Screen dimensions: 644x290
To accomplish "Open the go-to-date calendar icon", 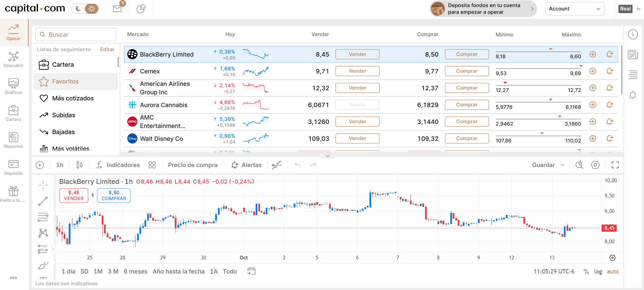I will [251, 271].
